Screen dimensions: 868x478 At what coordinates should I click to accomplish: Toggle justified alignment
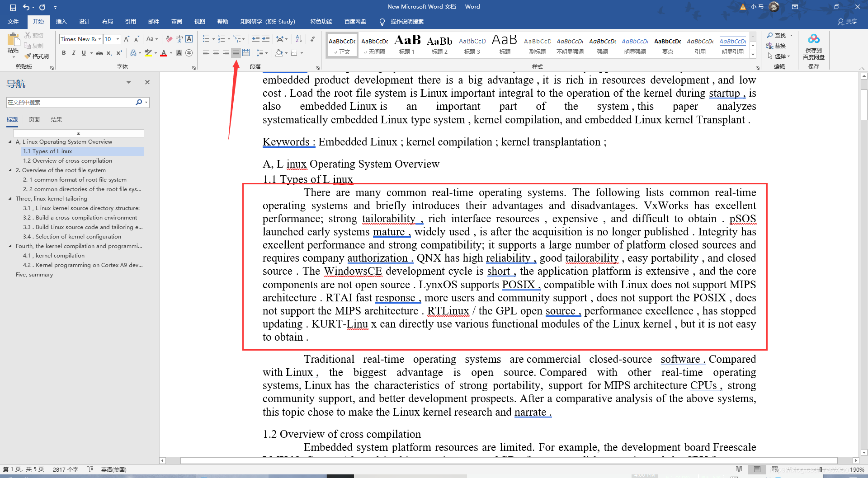click(x=236, y=53)
